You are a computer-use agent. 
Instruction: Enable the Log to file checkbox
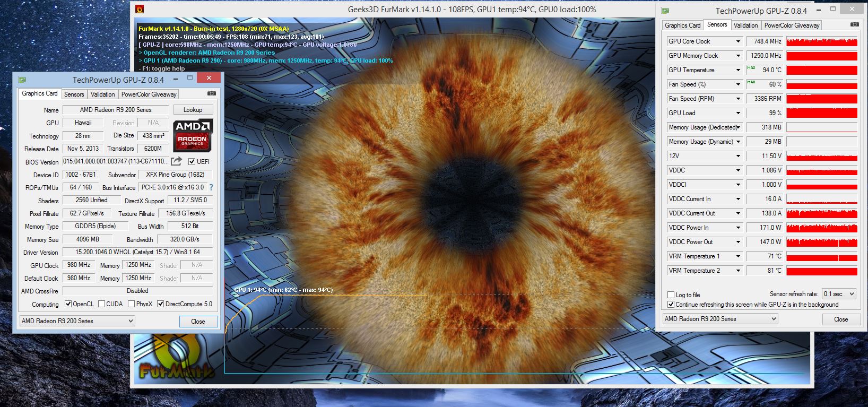(671, 295)
